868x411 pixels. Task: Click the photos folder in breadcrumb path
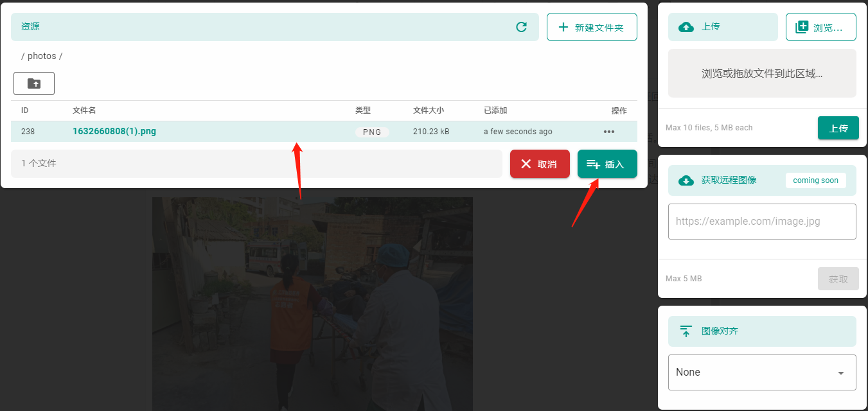(x=42, y=56)
